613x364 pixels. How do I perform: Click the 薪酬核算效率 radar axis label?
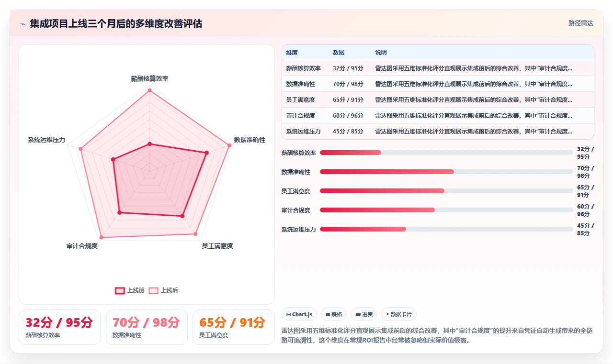click(x=149, y=78)
